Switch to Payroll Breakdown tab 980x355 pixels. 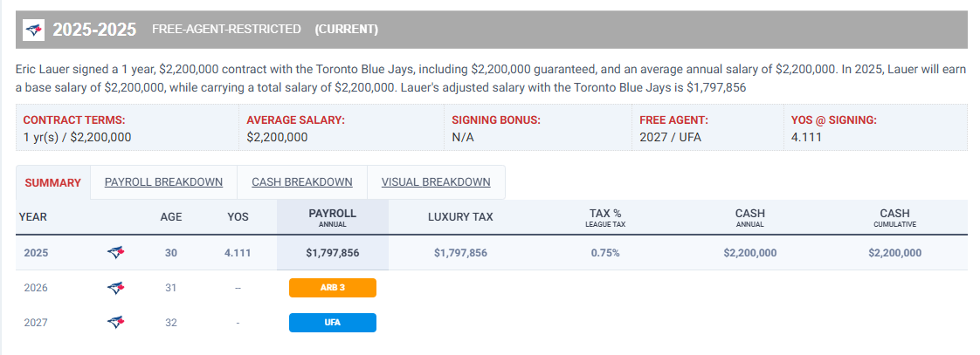click(163, 182)
